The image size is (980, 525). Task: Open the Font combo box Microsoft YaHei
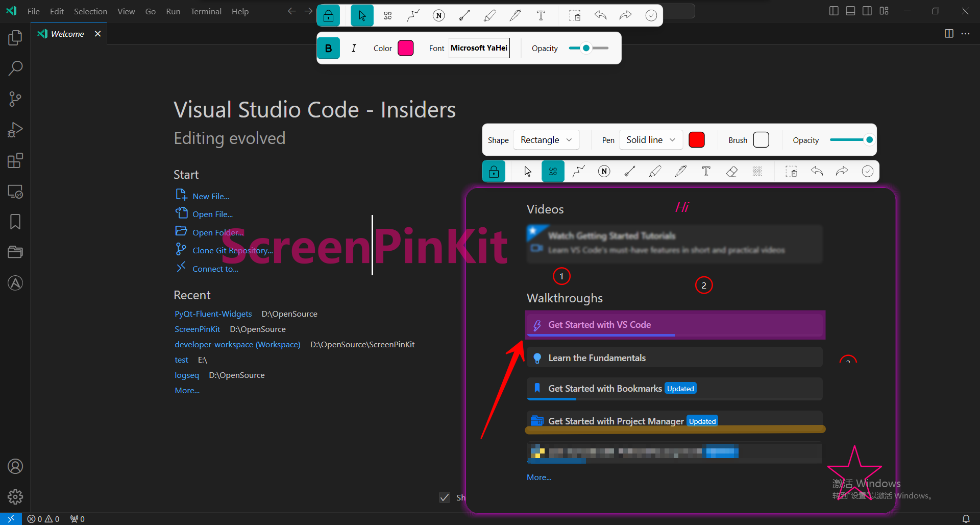(x=479, y=48)
